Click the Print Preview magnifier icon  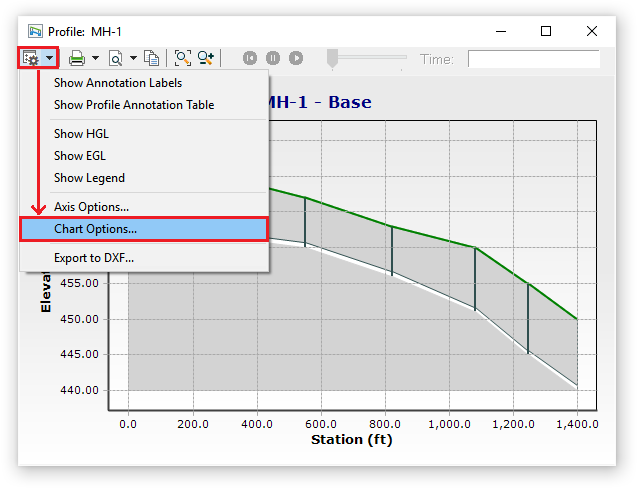[115, 59]
